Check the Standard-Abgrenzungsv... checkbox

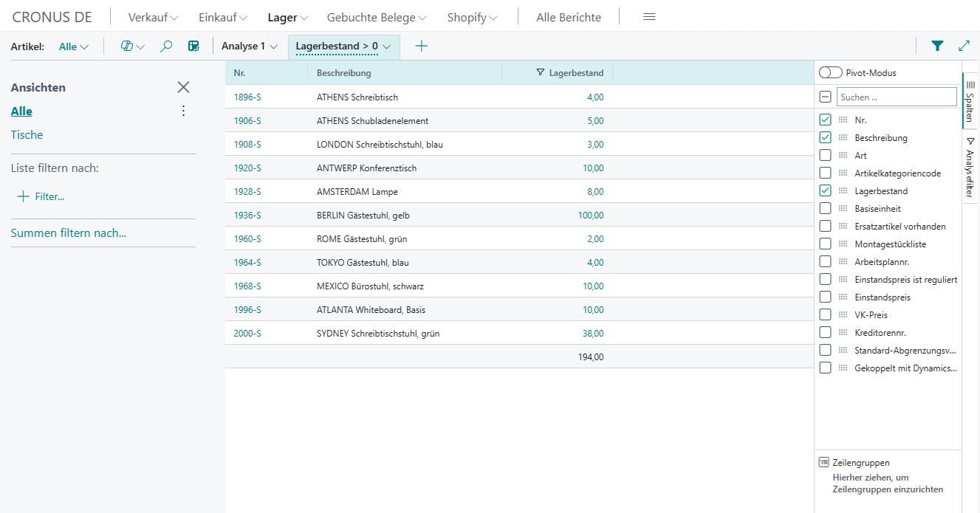click(826, 350)
